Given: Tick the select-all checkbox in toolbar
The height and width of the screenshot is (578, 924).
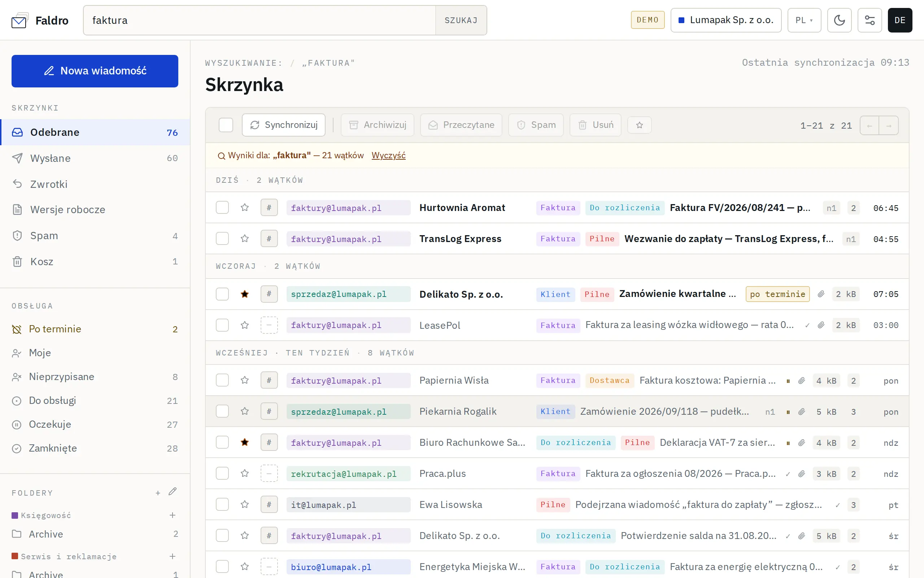Looking at the screenshot, I should 226,125.
